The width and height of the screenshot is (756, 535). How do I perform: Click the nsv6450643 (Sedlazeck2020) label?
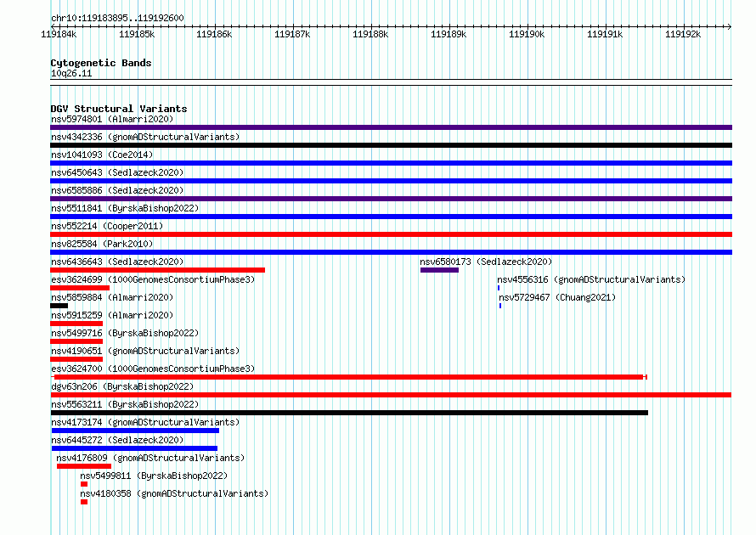click(x=117, y=172)
